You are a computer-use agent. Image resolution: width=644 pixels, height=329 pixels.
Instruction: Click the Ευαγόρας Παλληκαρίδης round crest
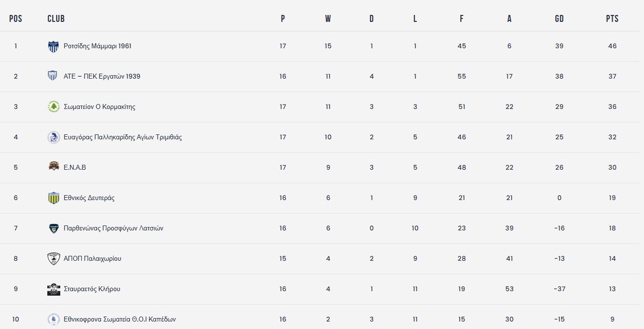coord(53,137)
